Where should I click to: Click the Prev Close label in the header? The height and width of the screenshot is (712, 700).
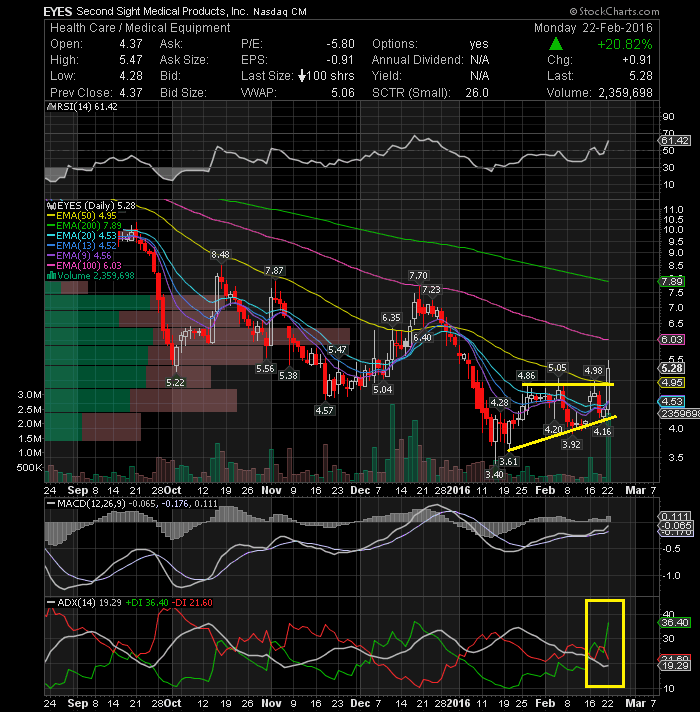coord(81,93)
